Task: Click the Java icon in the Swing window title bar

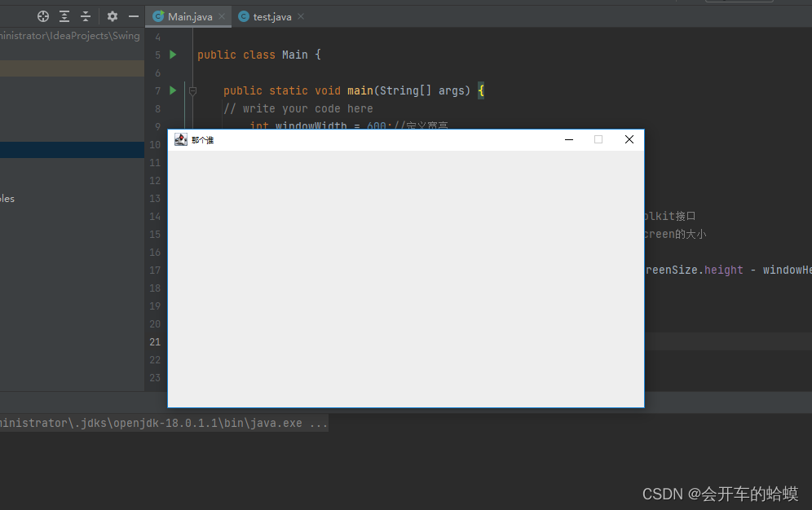Action: pos(181,139)
